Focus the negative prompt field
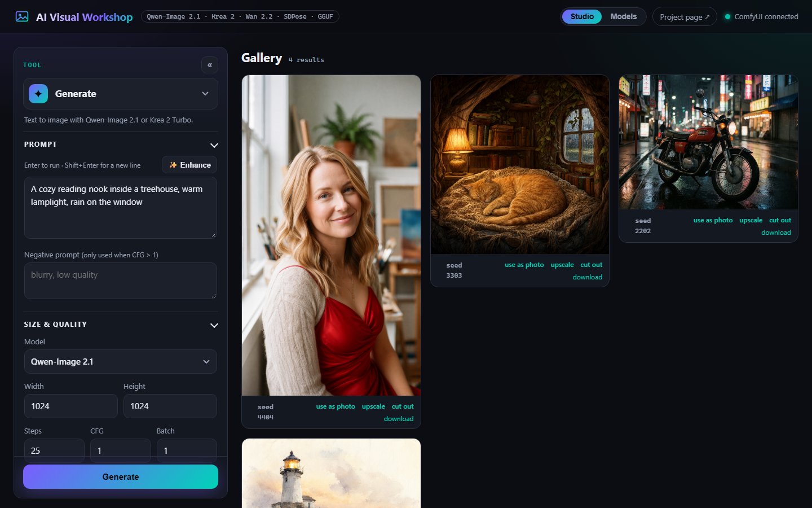 [x=121, y=281]
